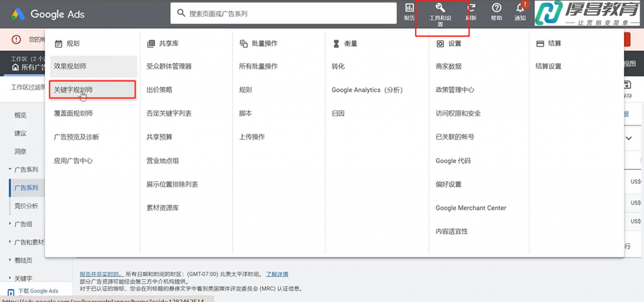Open 结算设置 entry
This screenshot has height=302, width=644.
548,66
